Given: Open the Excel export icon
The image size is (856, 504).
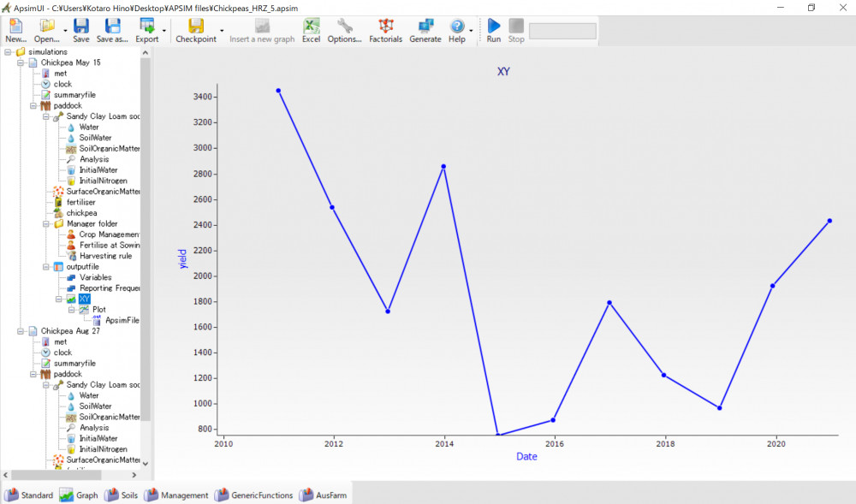Looking at the screenshot, I should point(311,27).
